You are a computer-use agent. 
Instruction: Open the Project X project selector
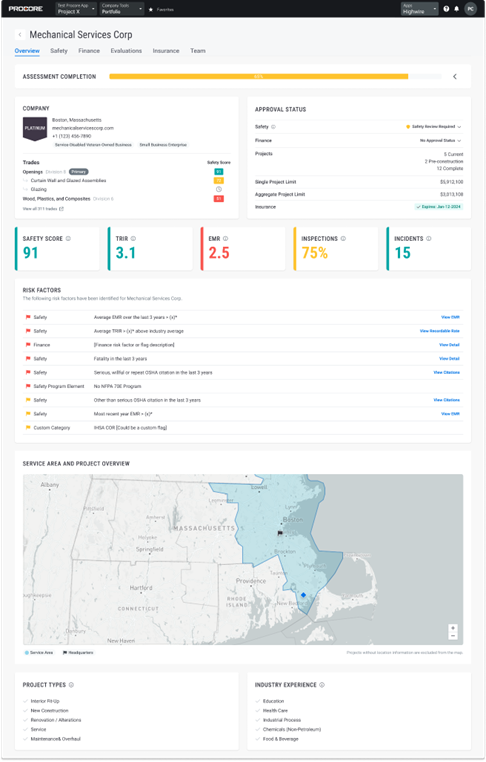(76, 9)
